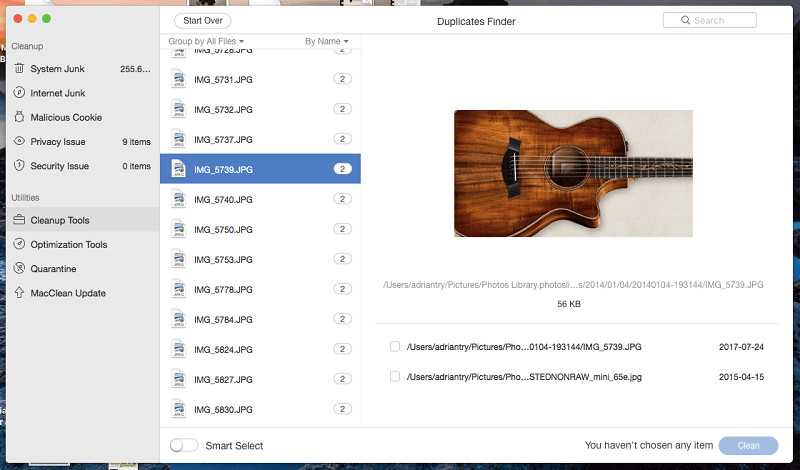800x470 pixels.
Task: Open Cleanup Tools in sidebar
Action: coord(83,220)
